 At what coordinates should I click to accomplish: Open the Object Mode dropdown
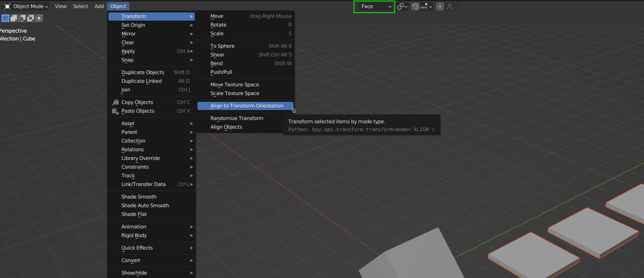[26, 7]
